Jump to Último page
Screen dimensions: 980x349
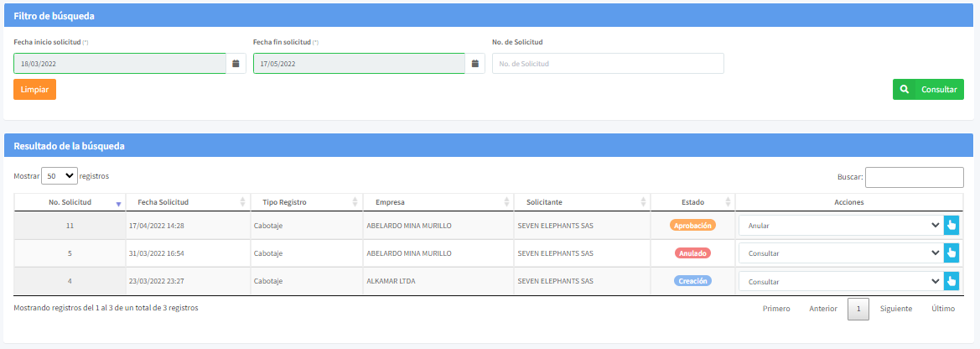pyautogui.click(x=943, y=309)
